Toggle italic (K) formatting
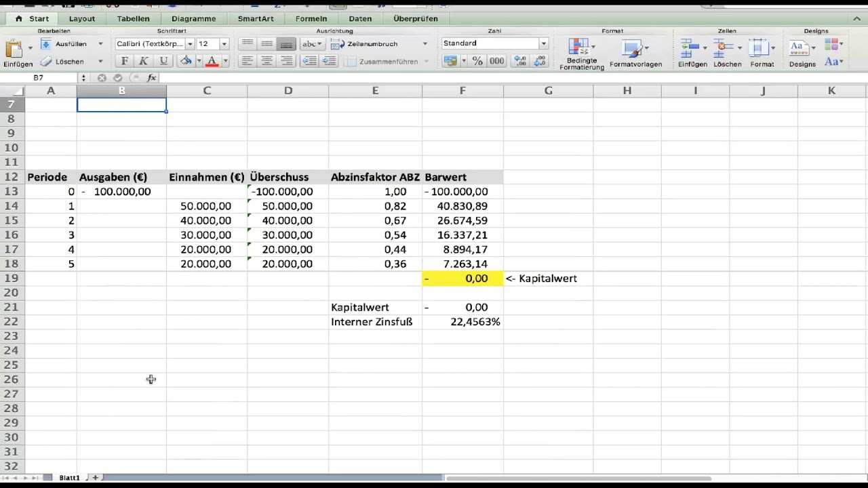This screenshot has width=868, height=488. tap(143, 61)
